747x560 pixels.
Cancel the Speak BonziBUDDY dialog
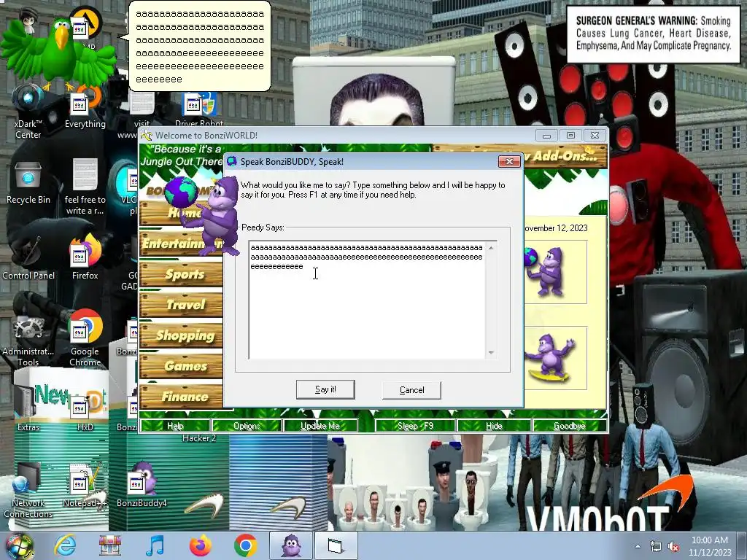[x=411, y=390]
